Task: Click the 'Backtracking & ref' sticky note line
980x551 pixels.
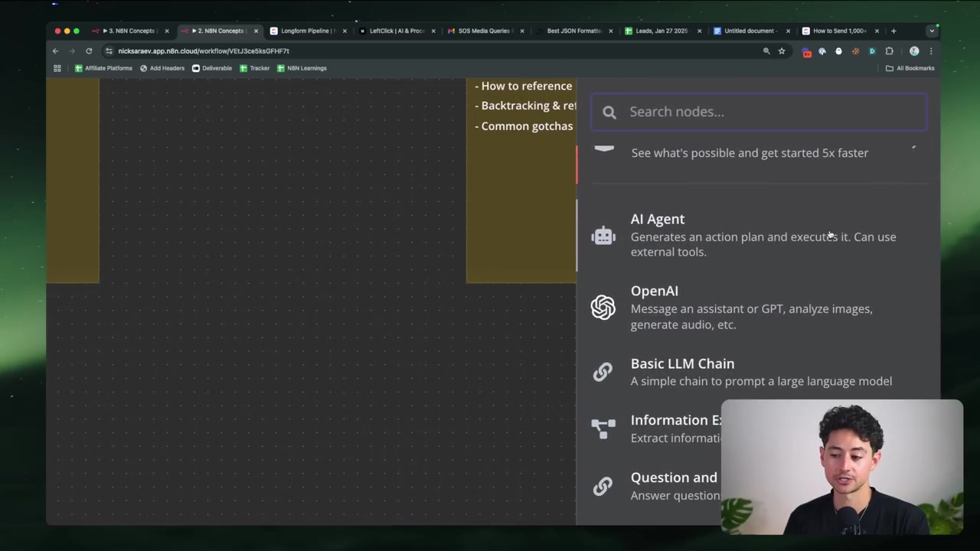Action: [x=525, y=106]
